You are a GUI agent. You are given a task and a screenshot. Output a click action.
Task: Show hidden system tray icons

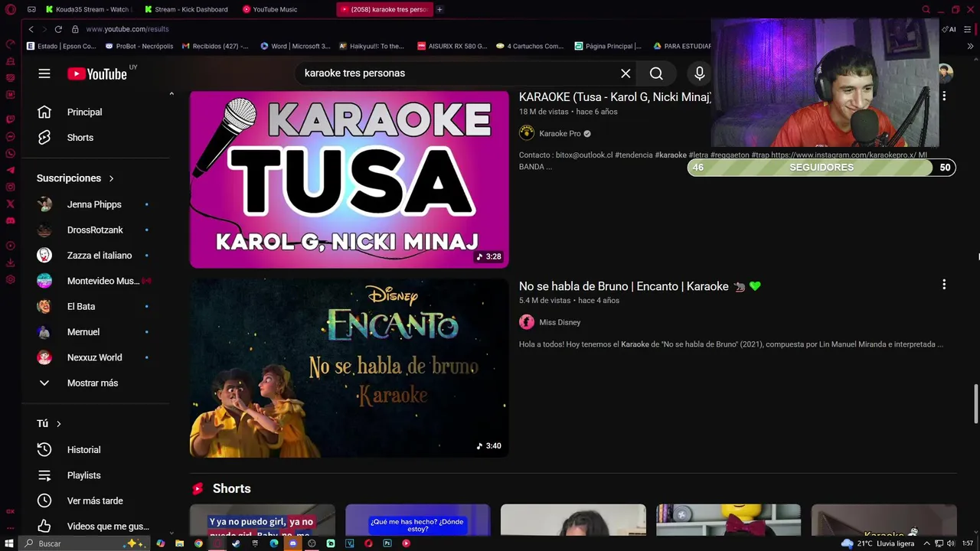pos(926,543)
